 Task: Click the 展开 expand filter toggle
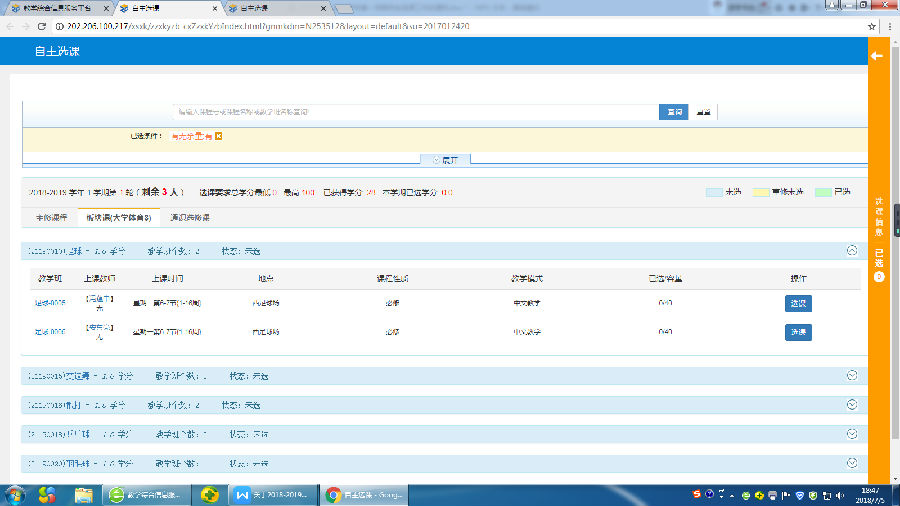point(444,159)
